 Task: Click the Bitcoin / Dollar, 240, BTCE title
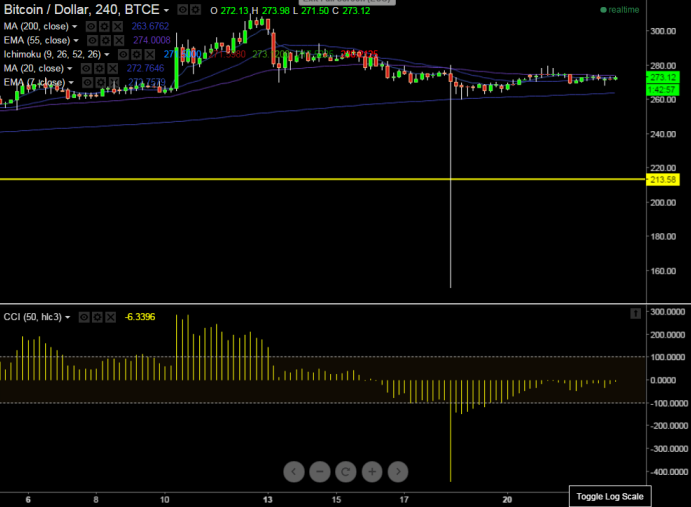(82, 9)
